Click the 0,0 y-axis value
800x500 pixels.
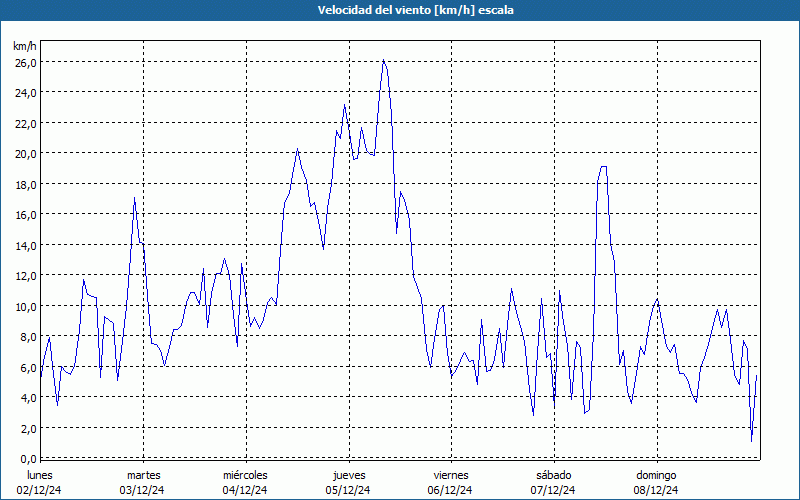pos(28,459)
